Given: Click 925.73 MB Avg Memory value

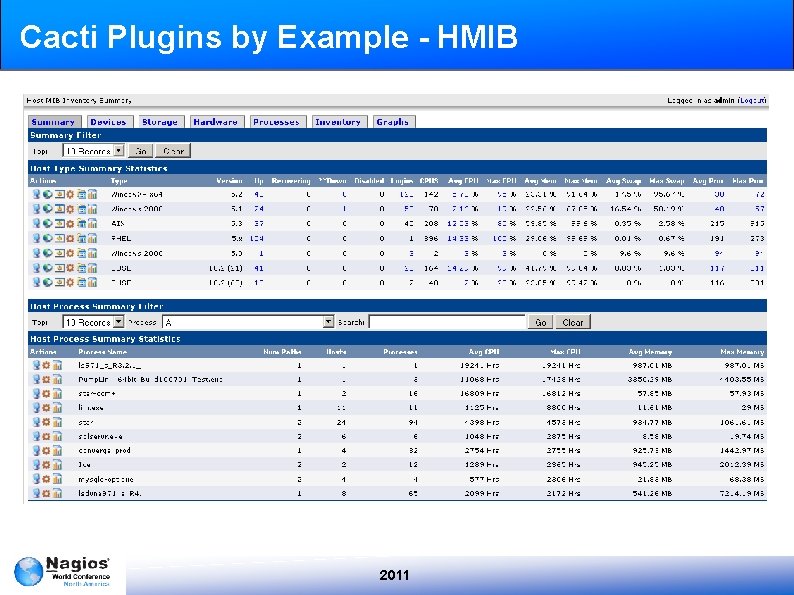Looking at the screenshot, I should 652,450.
